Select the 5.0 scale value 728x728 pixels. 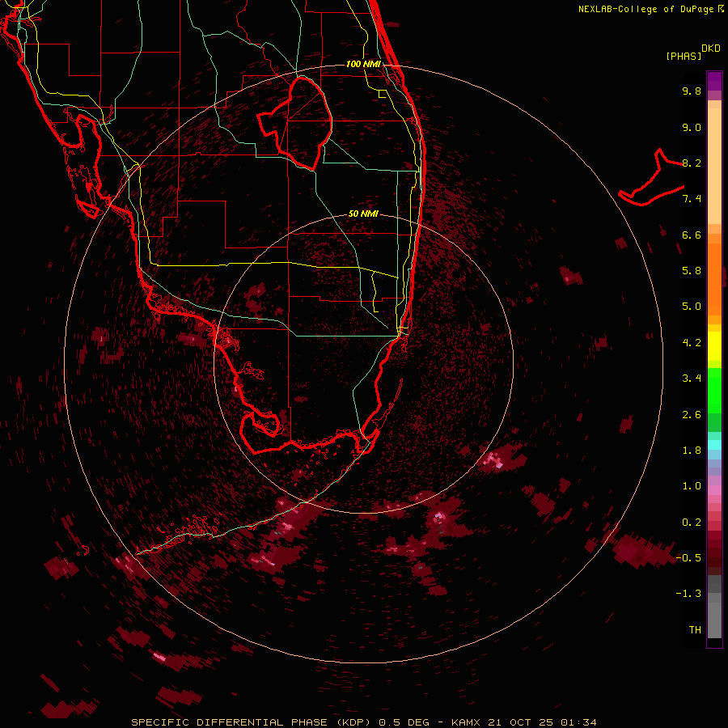click(x=692, y=307)
